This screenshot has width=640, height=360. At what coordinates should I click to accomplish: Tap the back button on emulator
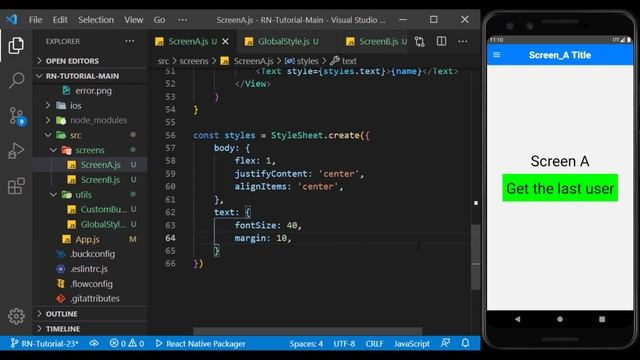(x=518, y=319)
